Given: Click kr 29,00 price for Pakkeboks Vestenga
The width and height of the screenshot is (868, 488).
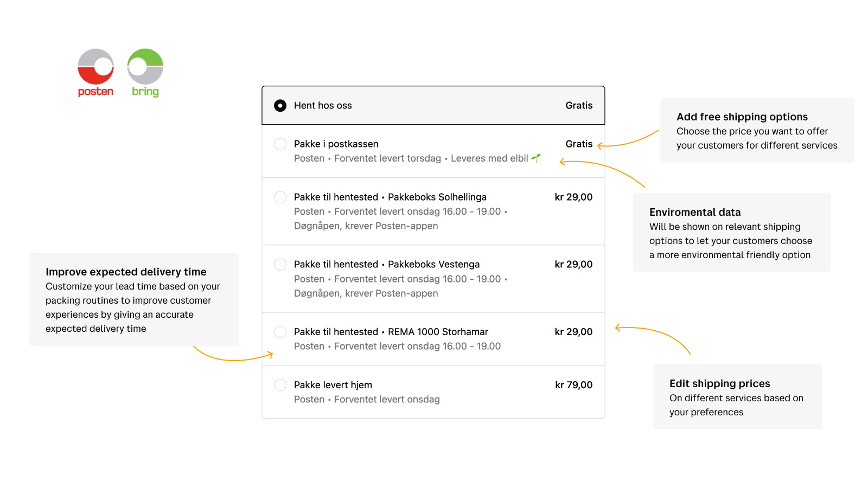Looking at the screenshot, I should coord(573,265).
